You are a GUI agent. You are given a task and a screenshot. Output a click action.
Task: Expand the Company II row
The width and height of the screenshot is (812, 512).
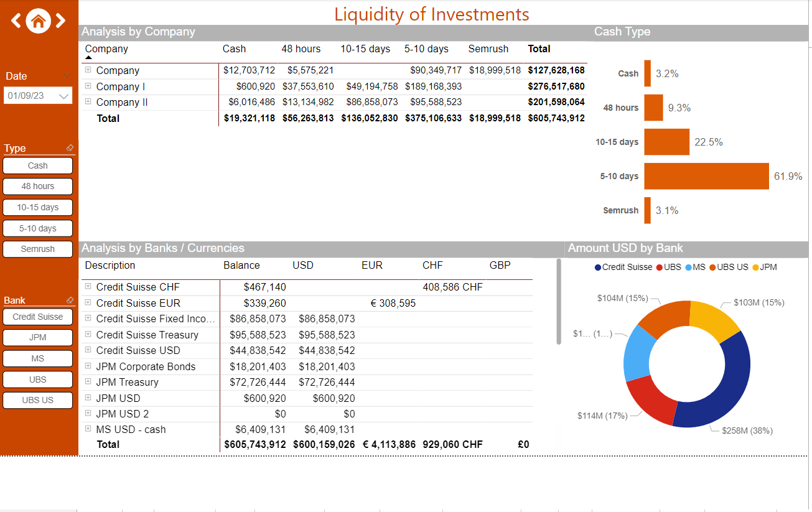tap(88, 101)
